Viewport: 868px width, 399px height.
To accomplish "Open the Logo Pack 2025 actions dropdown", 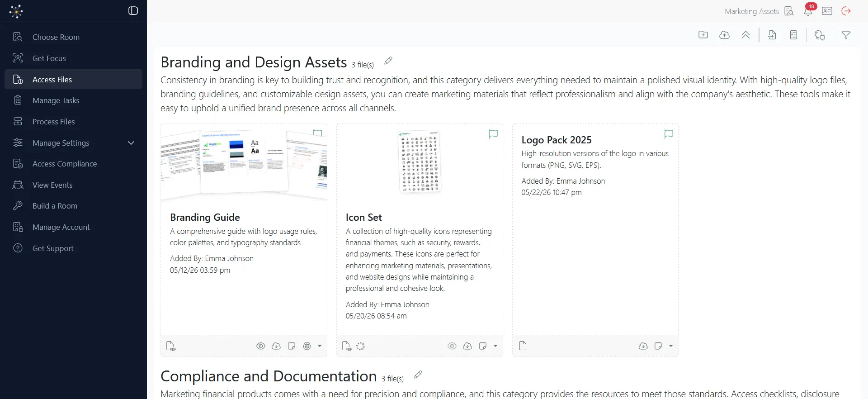I will (671, 346).
